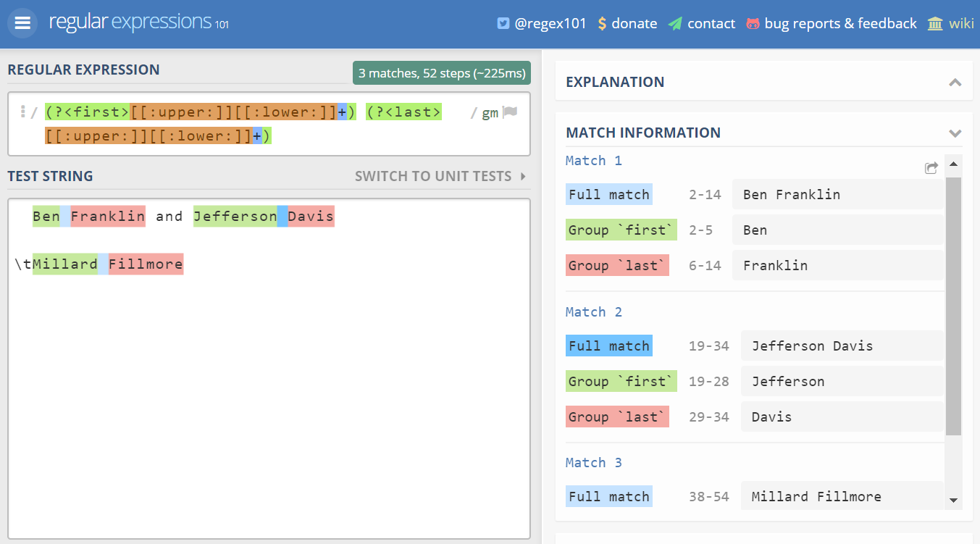This screenshot has height=544, width=980.
Task: Open the hamburger menu in the header
Action: (22, 23)
